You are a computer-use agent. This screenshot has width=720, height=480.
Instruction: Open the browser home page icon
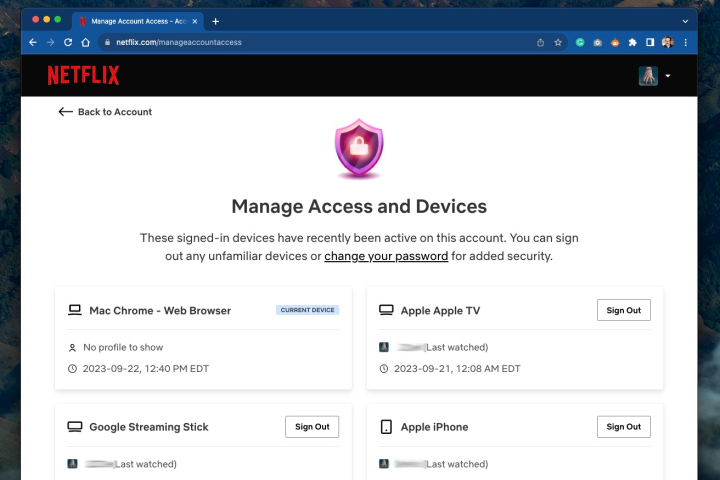85,42
